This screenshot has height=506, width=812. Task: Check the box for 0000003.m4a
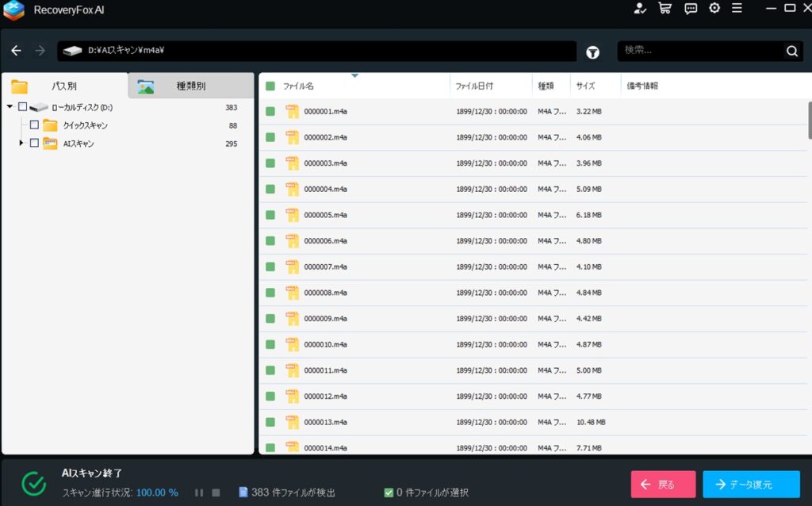point(270,163)
